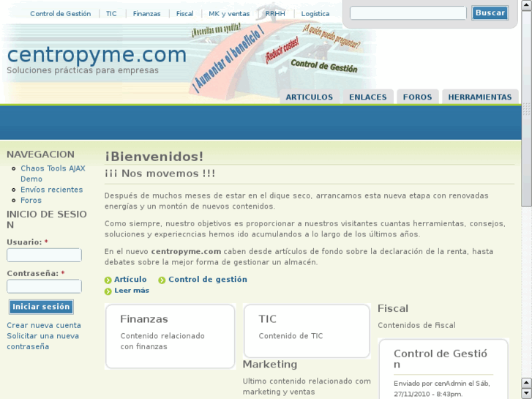The width and height of the screenshot is (532, 399).
Task: Click the Control de Gestión card title
Action: click(441, 359)
